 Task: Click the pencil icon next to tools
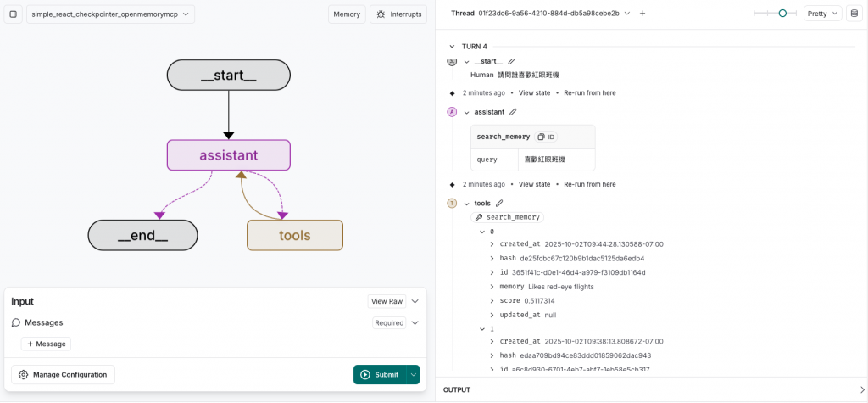499,204
